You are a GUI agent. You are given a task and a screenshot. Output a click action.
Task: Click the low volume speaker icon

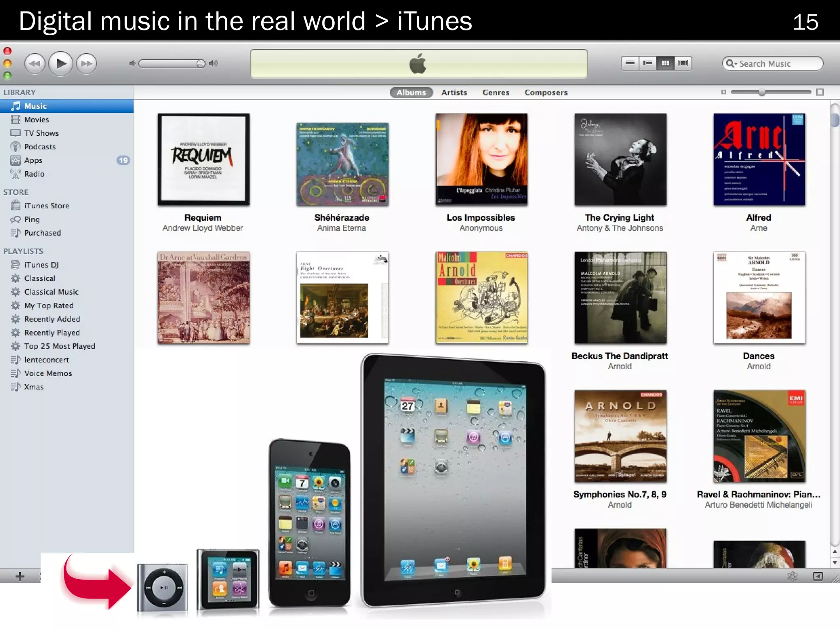coord(132,63)
